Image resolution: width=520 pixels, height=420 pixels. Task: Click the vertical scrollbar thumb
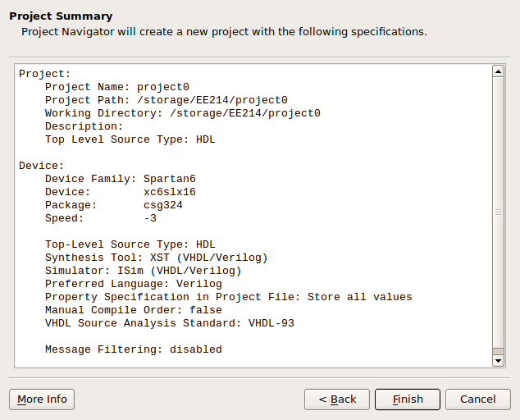coord(498,212)
